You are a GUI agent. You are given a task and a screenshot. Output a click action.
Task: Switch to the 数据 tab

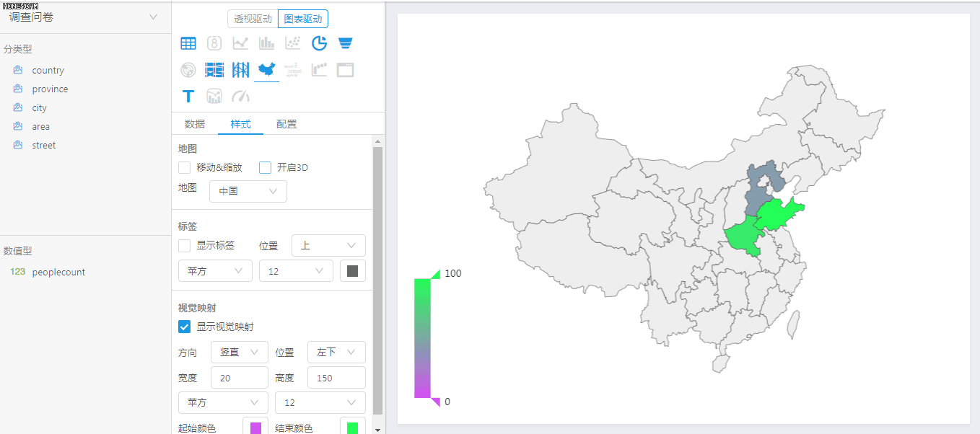pos(195,124)
